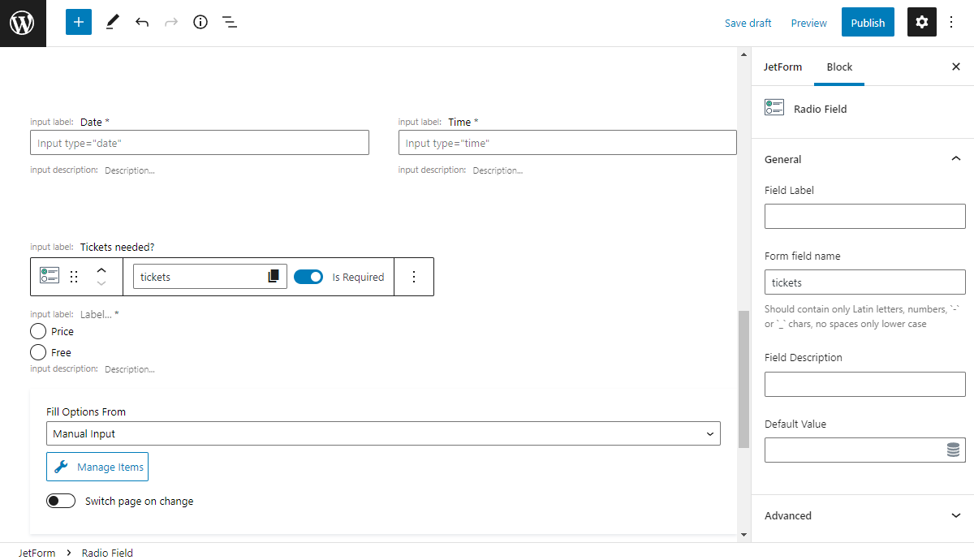Switch to the JetForm tab

point(782,67)
